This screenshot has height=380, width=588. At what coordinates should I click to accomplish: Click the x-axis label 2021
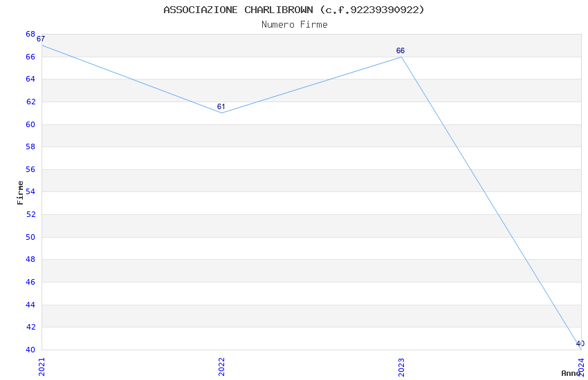[x=42, y=366]
